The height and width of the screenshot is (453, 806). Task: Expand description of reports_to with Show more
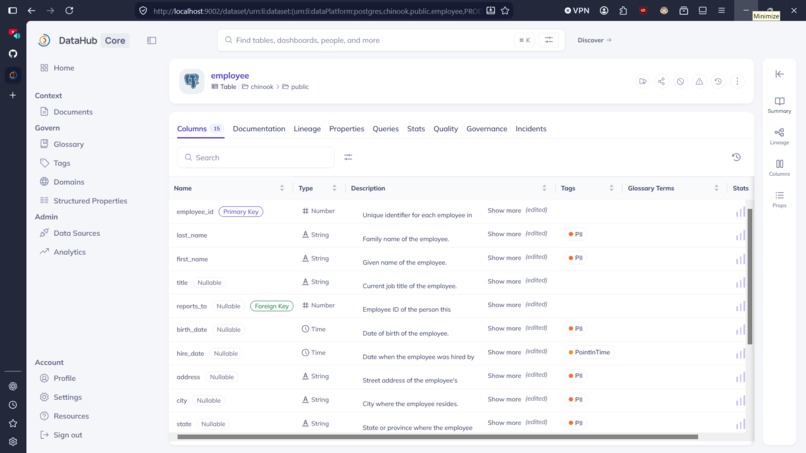click(x=504, y=305)
